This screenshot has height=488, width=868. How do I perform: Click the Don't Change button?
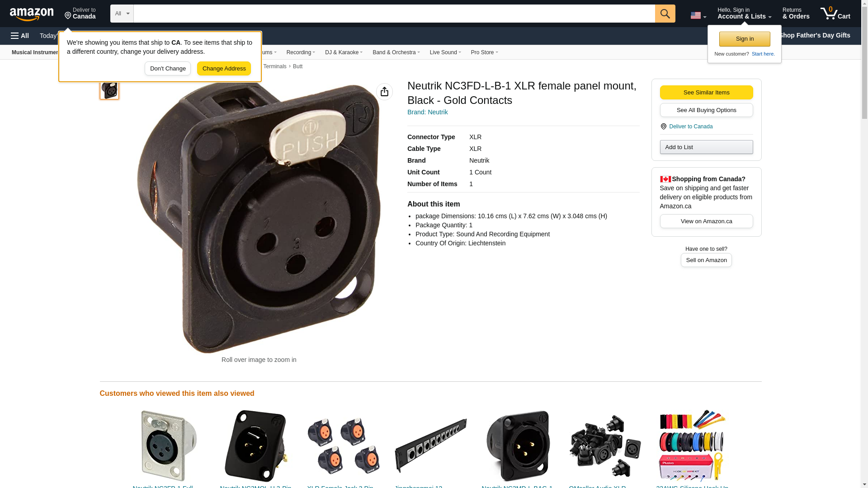pos(168,69)
